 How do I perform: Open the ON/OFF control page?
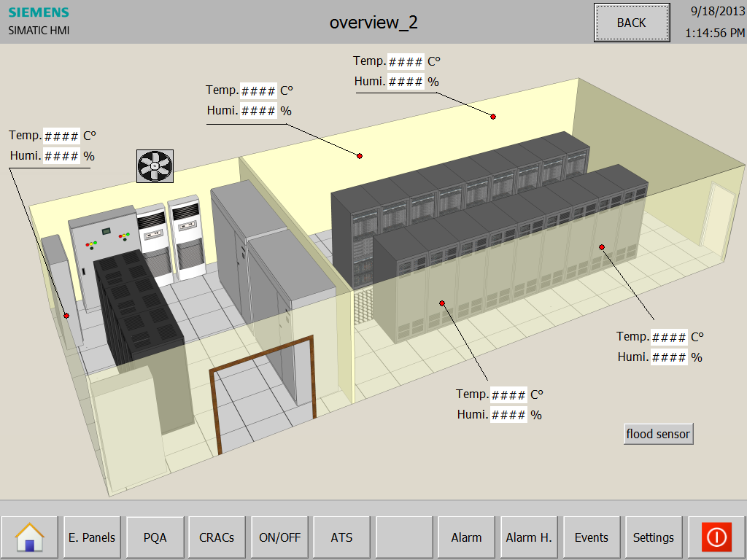coord(279,537)
